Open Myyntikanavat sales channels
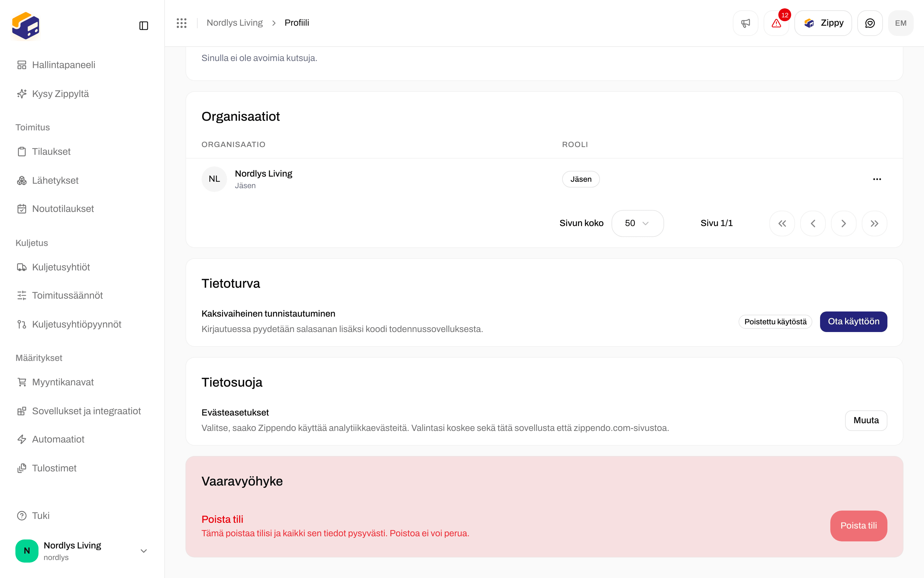Screen dimensions: 924x578 [x=82, y=382]
